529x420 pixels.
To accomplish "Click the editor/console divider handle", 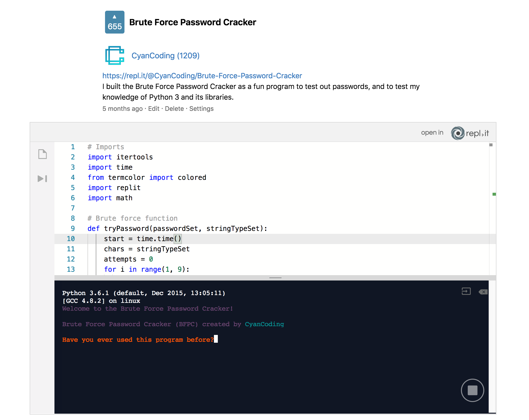I will 275,278.
